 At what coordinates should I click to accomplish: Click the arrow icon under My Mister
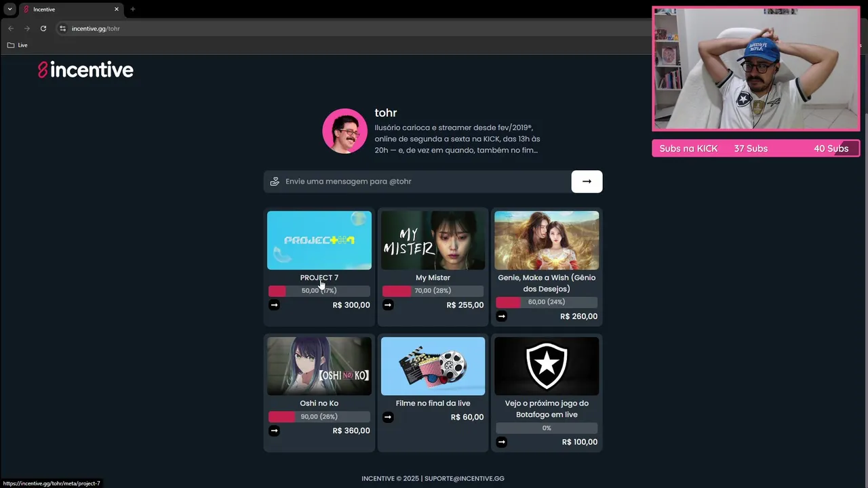coord(388,305)
